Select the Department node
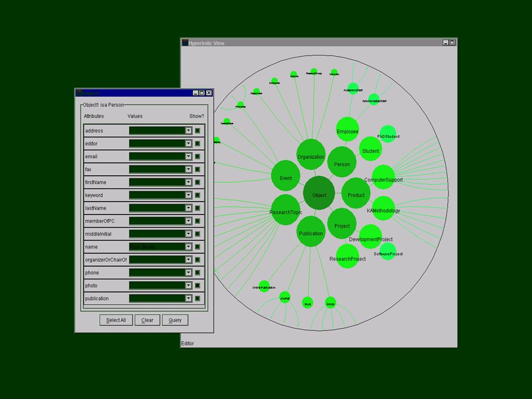The image size is (532, 399). [x=257, y=91]
